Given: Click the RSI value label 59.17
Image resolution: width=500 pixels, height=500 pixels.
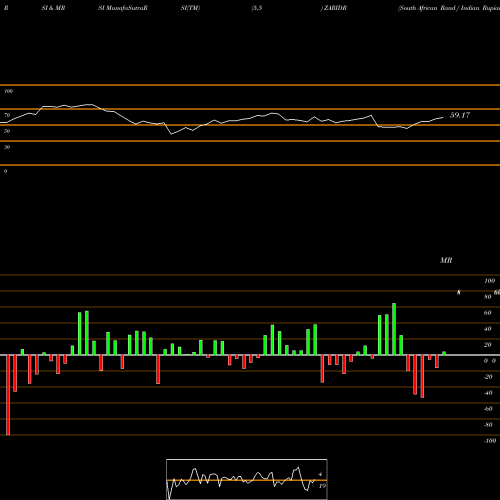Looking at the screenshot, I should (460, 115).
